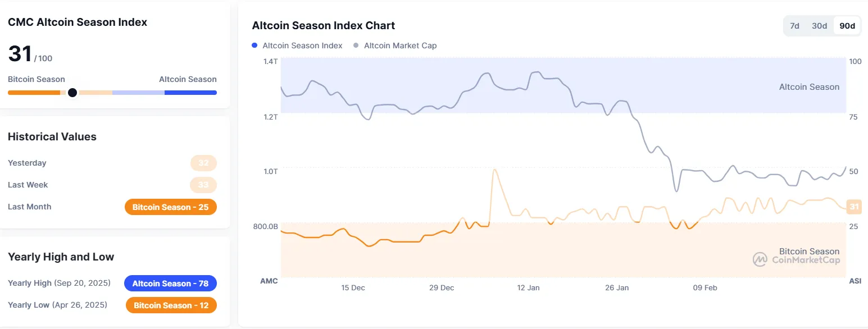
Task: Click the dark blue Altcoin Season bar segment
Action: [x=190, y=93]
